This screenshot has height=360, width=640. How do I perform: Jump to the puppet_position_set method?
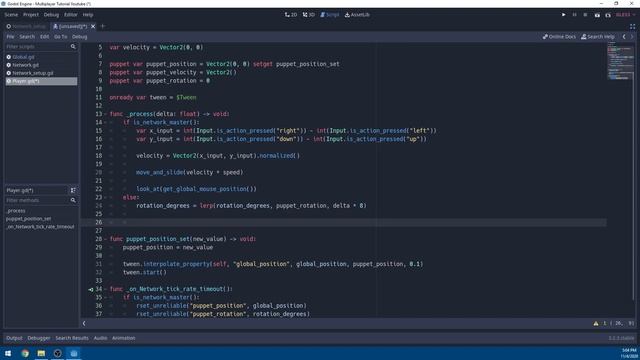pos(29,219)
